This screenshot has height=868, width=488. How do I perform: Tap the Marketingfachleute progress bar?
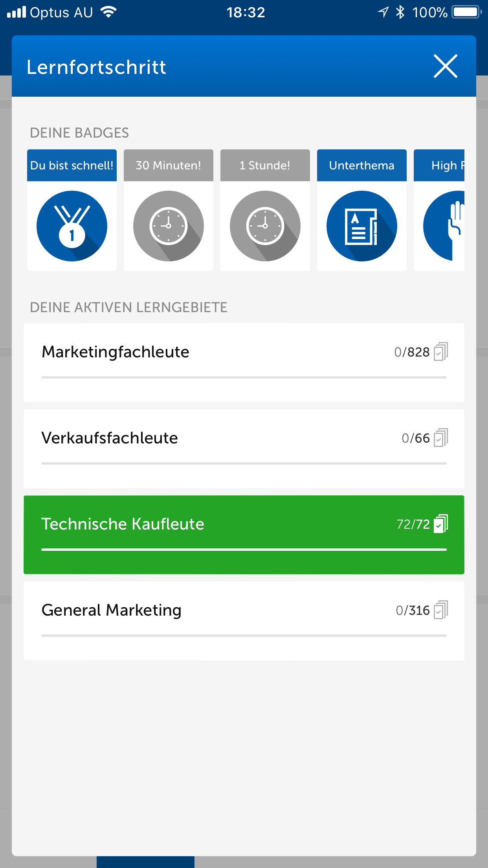pyautogui.click(x=244, y=377)
